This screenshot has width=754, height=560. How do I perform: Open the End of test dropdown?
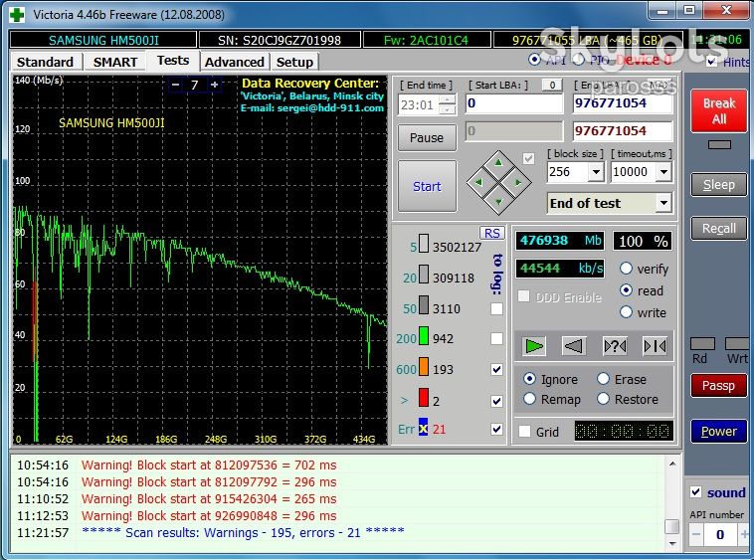(x=663, y=203)
